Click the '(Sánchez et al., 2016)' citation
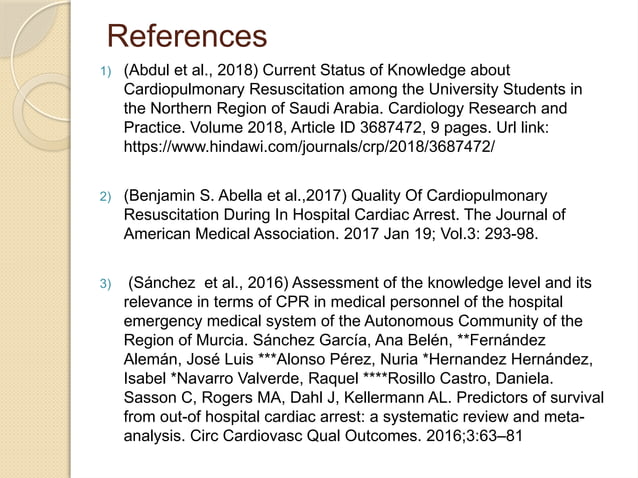Image resolution: width=638 pixels, height=478 pixels. tap(208, 283)
